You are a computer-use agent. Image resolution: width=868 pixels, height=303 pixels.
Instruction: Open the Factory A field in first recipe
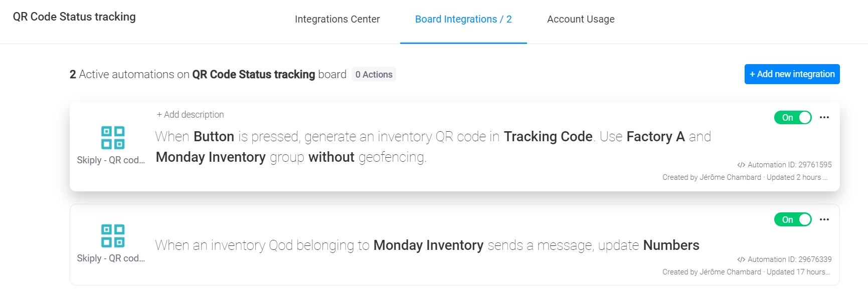(x=655, y=137)
